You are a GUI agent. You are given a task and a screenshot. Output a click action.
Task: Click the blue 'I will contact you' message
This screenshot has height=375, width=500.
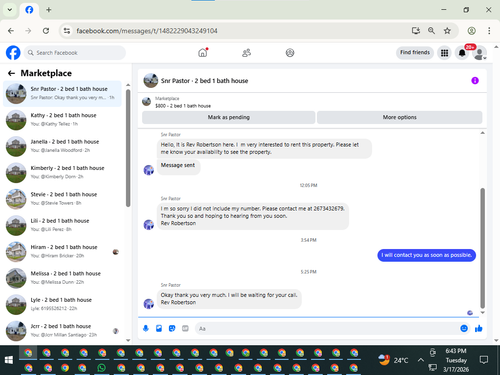[x=426, y=255]
